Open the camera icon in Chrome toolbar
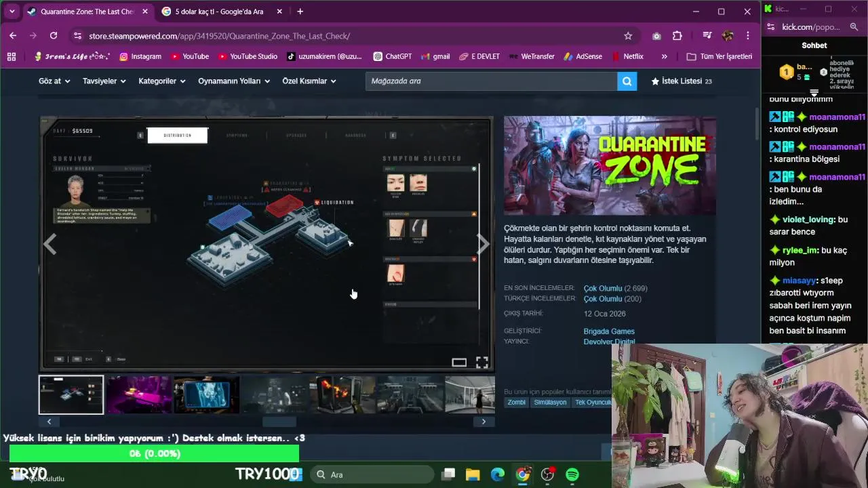This screenshot has width=868, height=488. 656,36
